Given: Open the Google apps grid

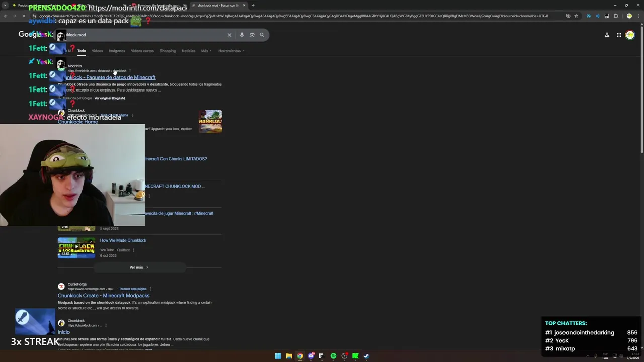Looking at the screenshot, I should [x=619, y=35].
